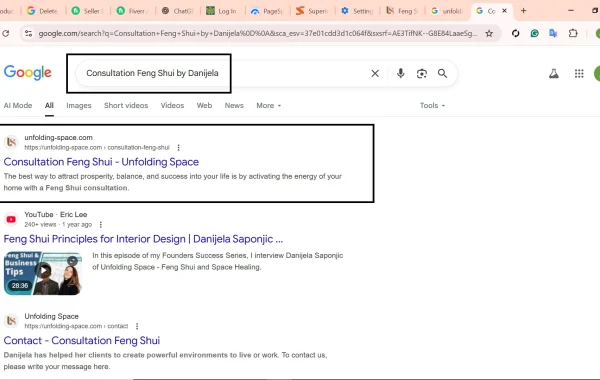Play the Feng Shui Business Tips video thumbnail
The width and height of the screenshot is (600, 380).
coord(43,273)
